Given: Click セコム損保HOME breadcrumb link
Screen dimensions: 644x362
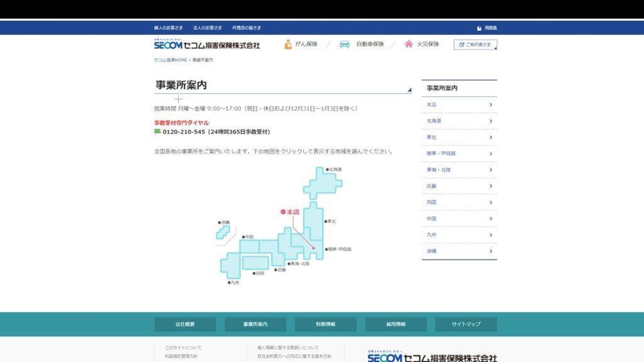Looking at the screenshot, I should [x=170, y=60].
